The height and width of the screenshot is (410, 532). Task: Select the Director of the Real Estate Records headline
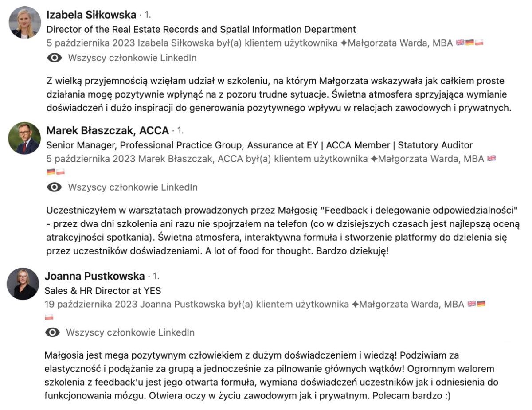(x=201, y=30)
